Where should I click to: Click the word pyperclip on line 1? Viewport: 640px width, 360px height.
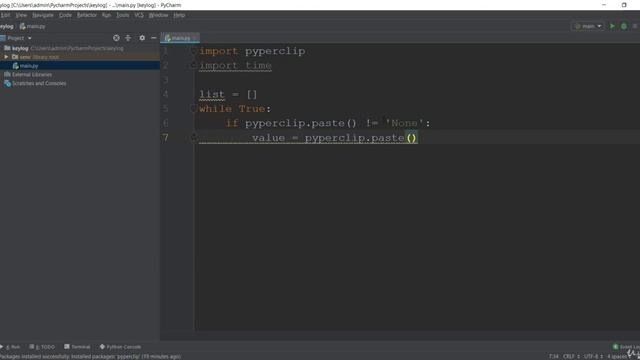tap(275, 51)
